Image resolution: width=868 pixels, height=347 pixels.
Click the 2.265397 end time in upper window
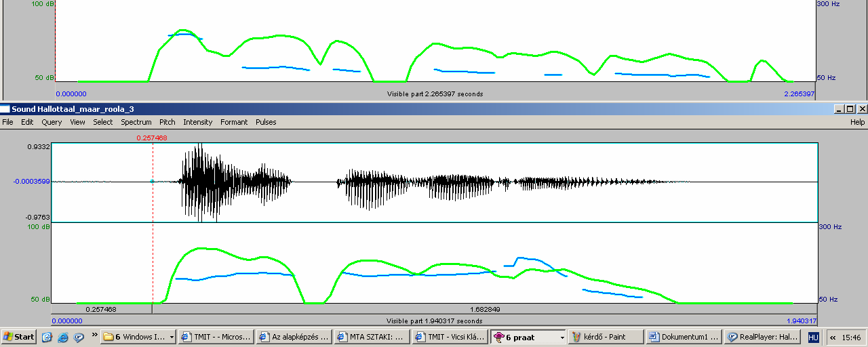[800, 94]
